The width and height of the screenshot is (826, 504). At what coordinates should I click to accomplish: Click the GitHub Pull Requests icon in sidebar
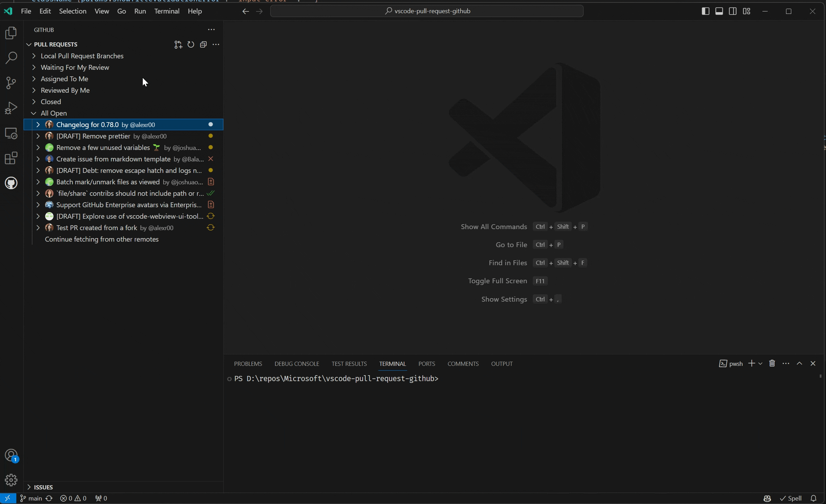(x=12, y=183)
